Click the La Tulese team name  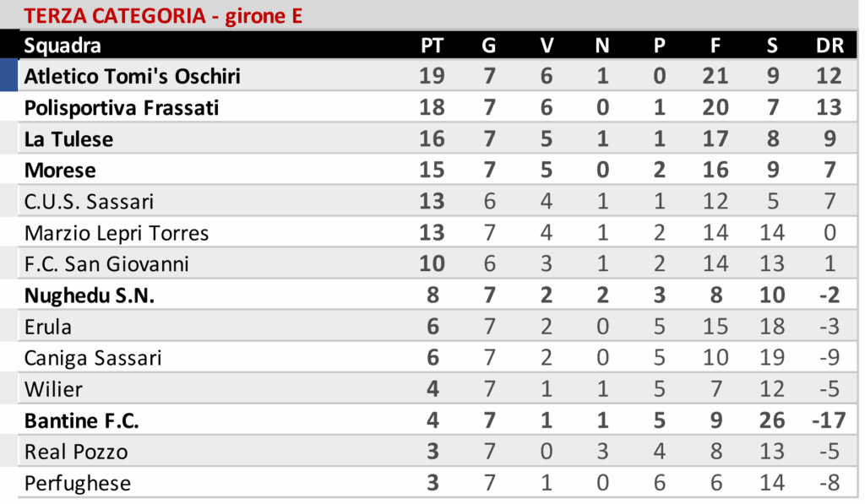68,139
